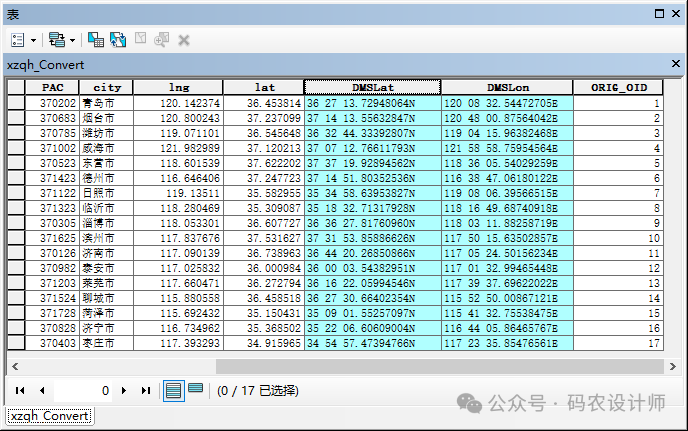Click the DMSLat column header
Image resolution: width=688 pixels, height=431 pixels.
pyautogui.click(x=372, y=88)
